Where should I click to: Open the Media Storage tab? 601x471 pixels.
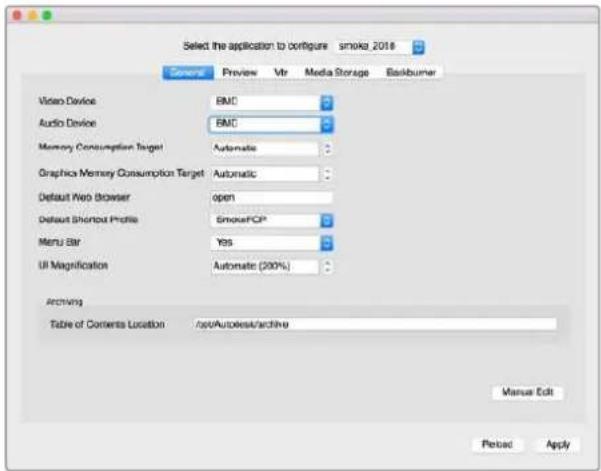click(x=337, y=72)
